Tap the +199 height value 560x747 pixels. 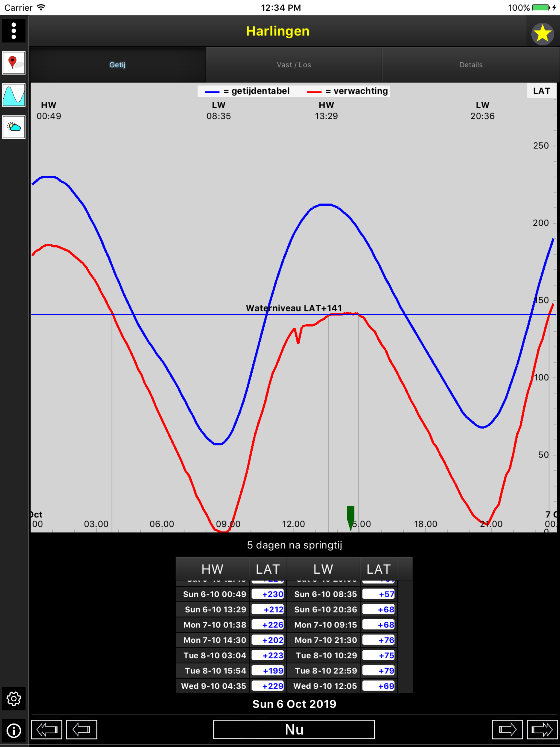click(x=268, y=671)
